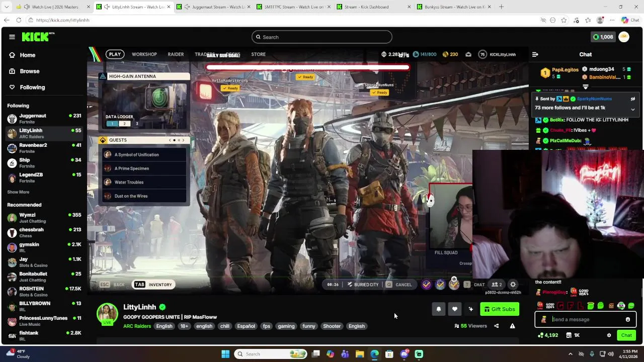Select the Shooter tag

(x=332, y=326)
